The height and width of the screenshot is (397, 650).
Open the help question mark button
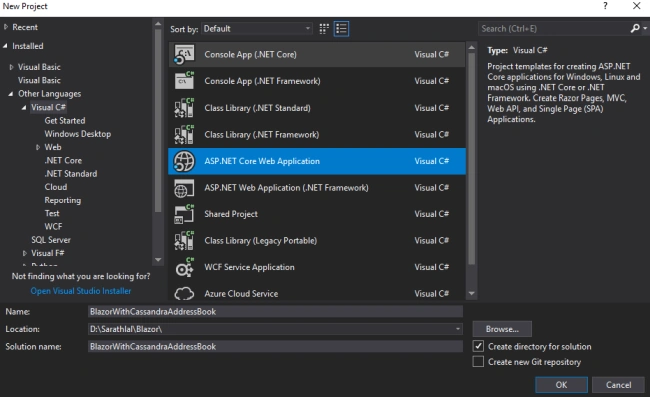pos(605,6)
